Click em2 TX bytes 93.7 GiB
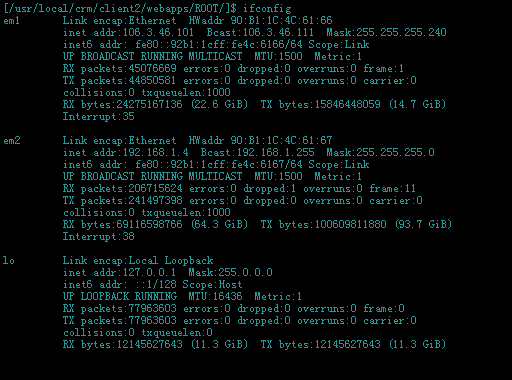This screenshot has width=512, height=380. click(423, 224)
